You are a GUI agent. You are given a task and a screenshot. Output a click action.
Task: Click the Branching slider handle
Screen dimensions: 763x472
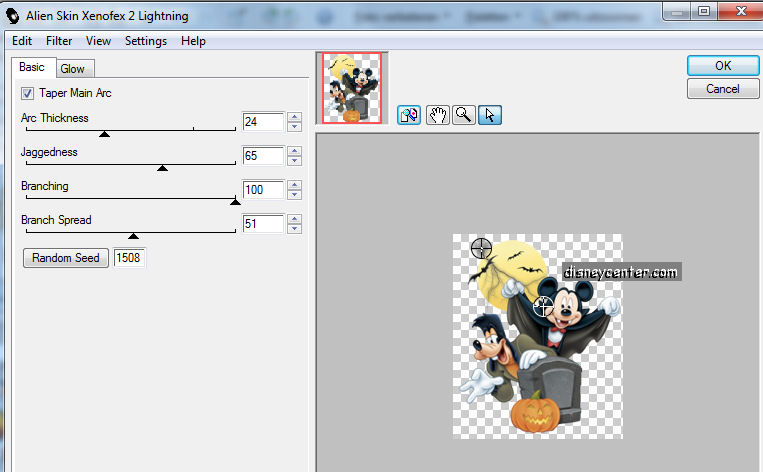(x=235, y=201)
